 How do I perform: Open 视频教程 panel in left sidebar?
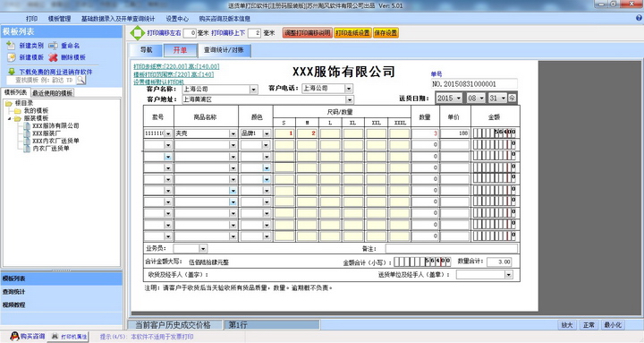tap(62, 304)
